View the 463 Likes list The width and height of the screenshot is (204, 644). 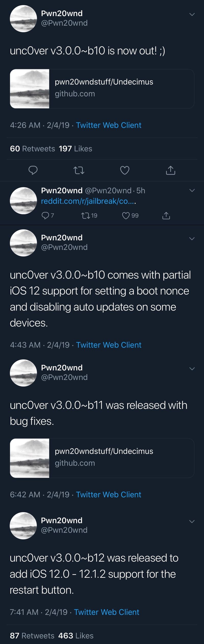tap(76, 636)
